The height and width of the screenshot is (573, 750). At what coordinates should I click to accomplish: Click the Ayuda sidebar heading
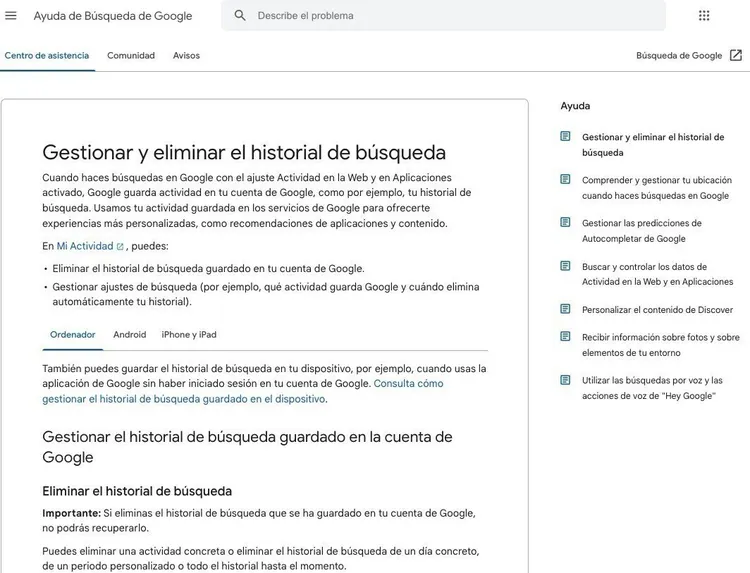[x=575, y=106]
